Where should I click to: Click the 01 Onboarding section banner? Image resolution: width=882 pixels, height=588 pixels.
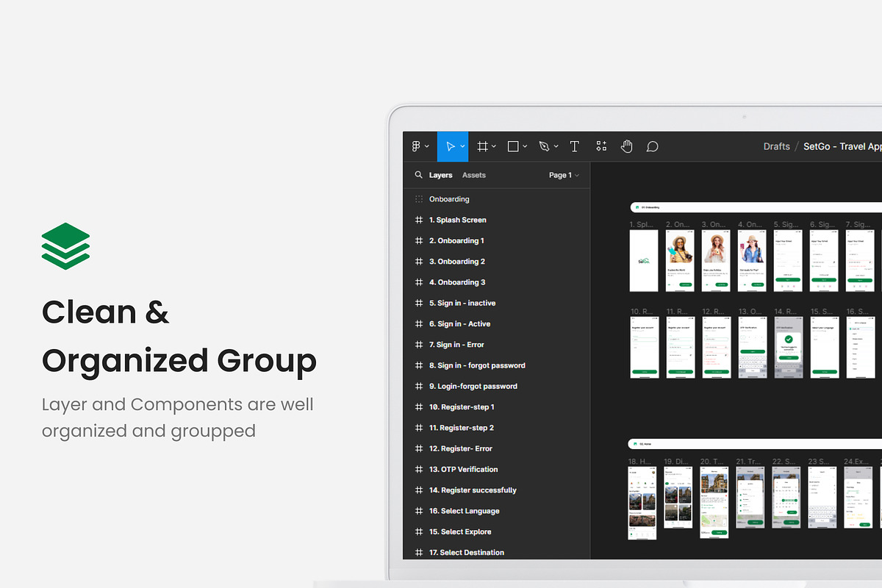pos(756,208)
